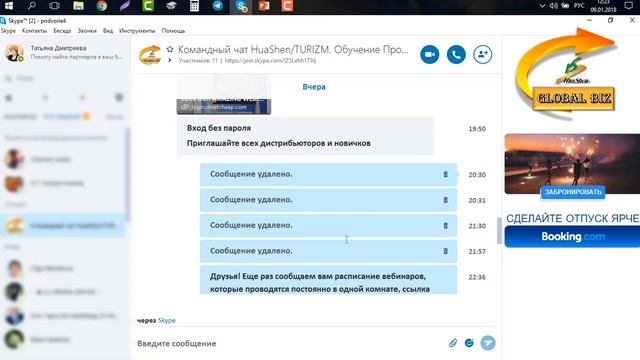The image size is (640, 360).
Task: Open Task View from the taskbar
Action: [x=54, y=6]
